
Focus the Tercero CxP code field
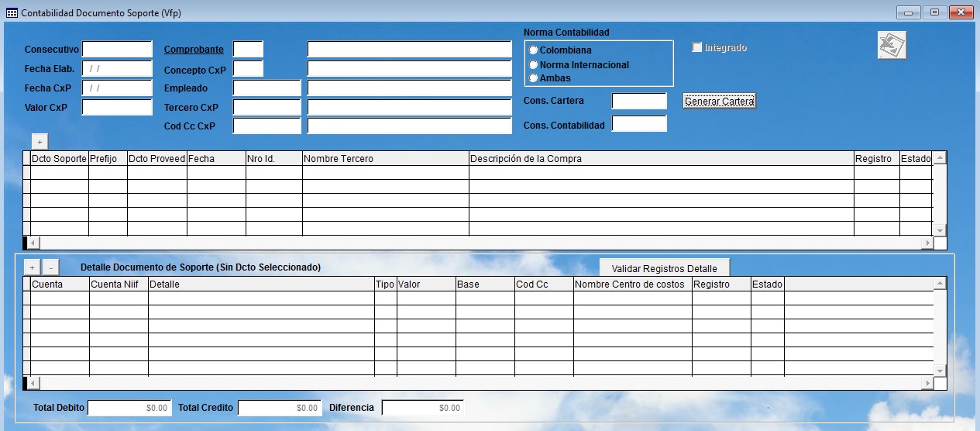point(266,107)
